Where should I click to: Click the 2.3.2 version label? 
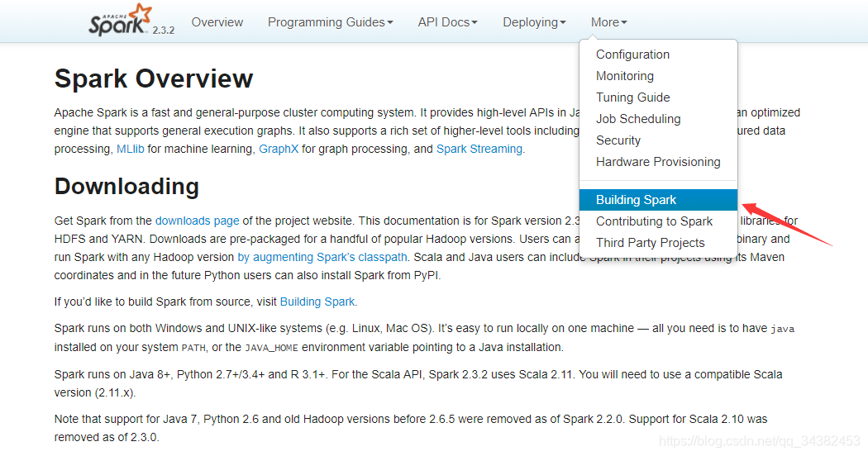164,31
